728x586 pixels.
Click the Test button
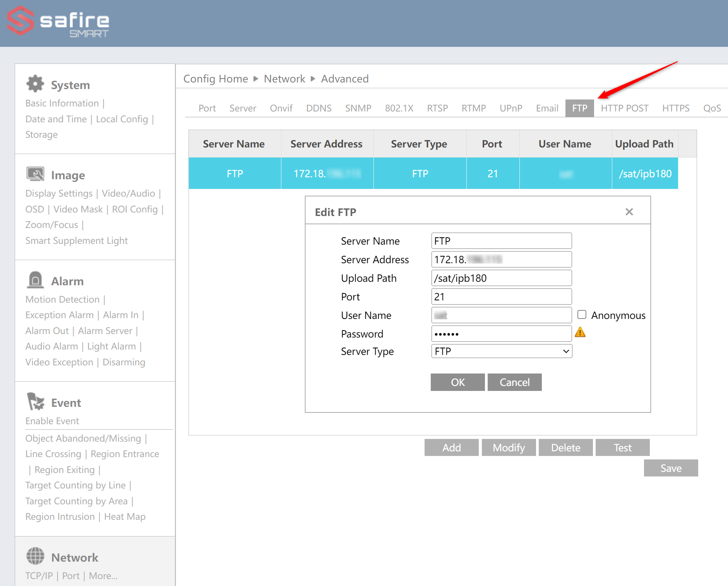point(622,447)
